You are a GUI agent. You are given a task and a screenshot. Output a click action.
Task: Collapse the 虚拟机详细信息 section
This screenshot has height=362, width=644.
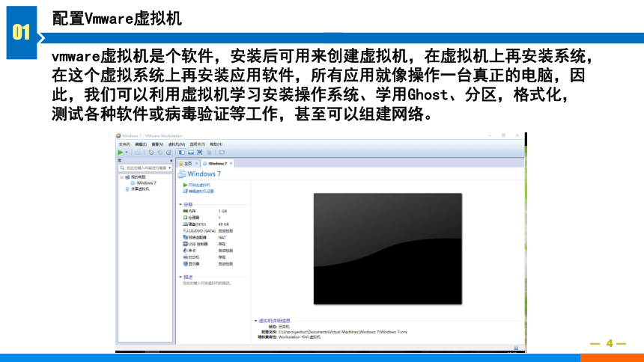point(255,321)
